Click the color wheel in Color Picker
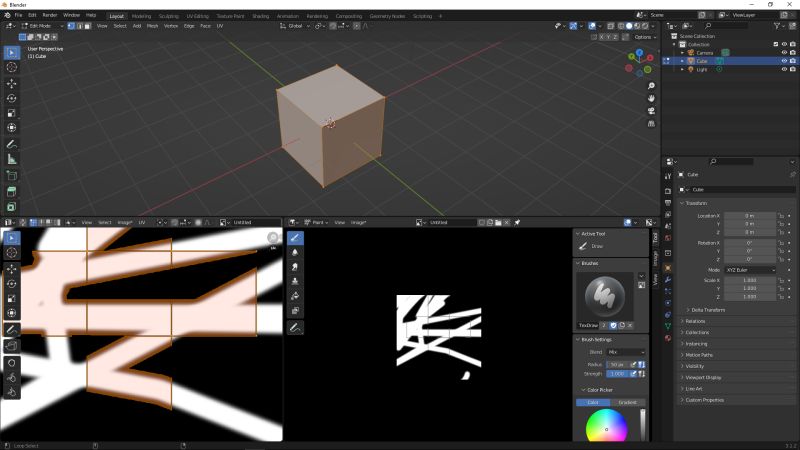Image resolution: width=800 pixels, height=450 pixels. click(x=606, y=426)
